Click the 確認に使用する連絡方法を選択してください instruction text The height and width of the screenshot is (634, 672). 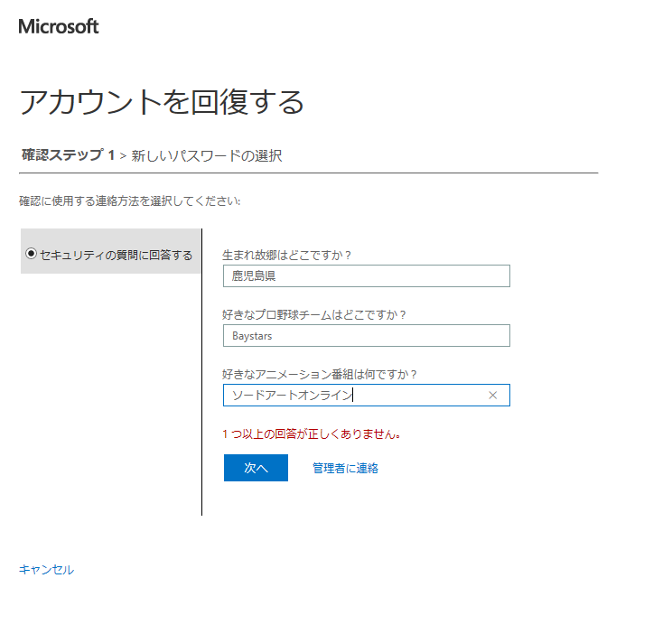coord(130,201)
